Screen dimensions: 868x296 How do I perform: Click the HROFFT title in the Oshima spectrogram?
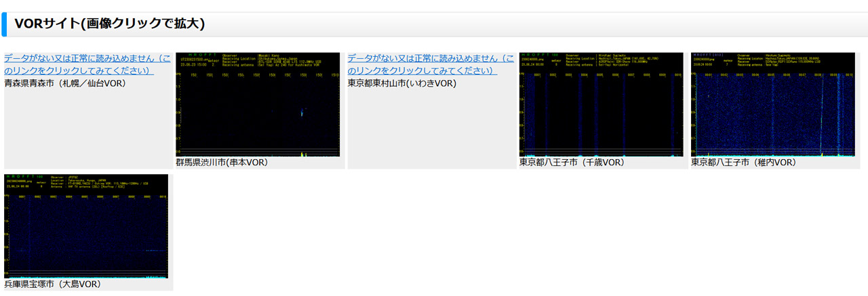coord(19,177)
